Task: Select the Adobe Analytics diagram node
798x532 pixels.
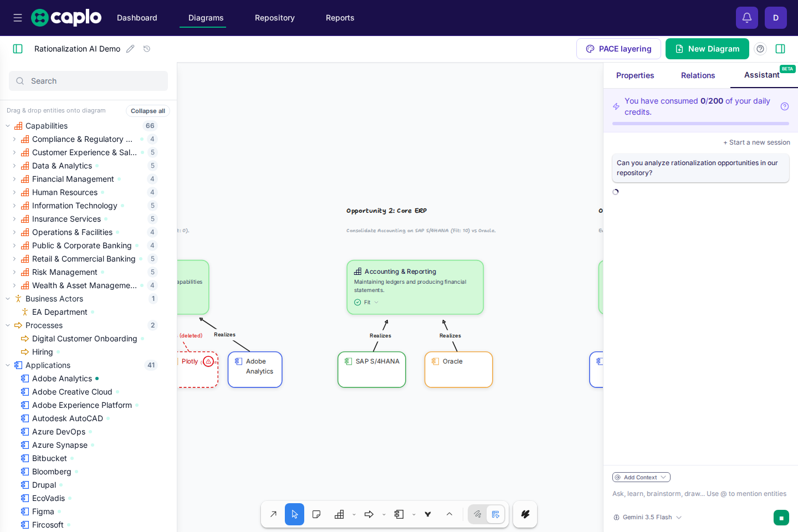Action: 255,370
